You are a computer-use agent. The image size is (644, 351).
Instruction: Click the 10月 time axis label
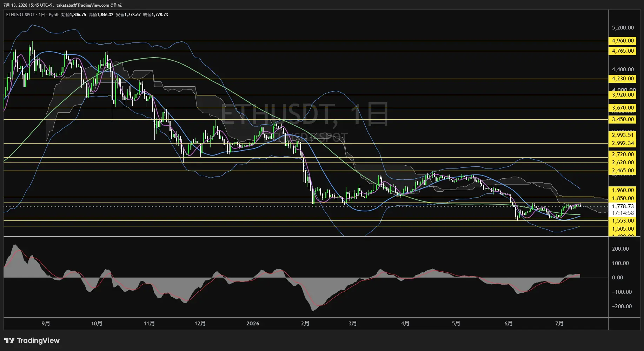pos(97,323)
